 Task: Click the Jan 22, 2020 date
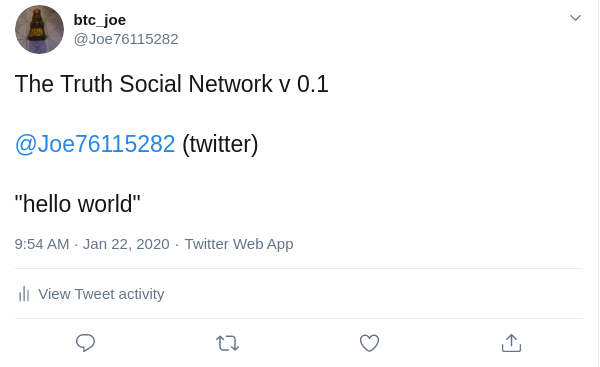[x=126, y=244]
